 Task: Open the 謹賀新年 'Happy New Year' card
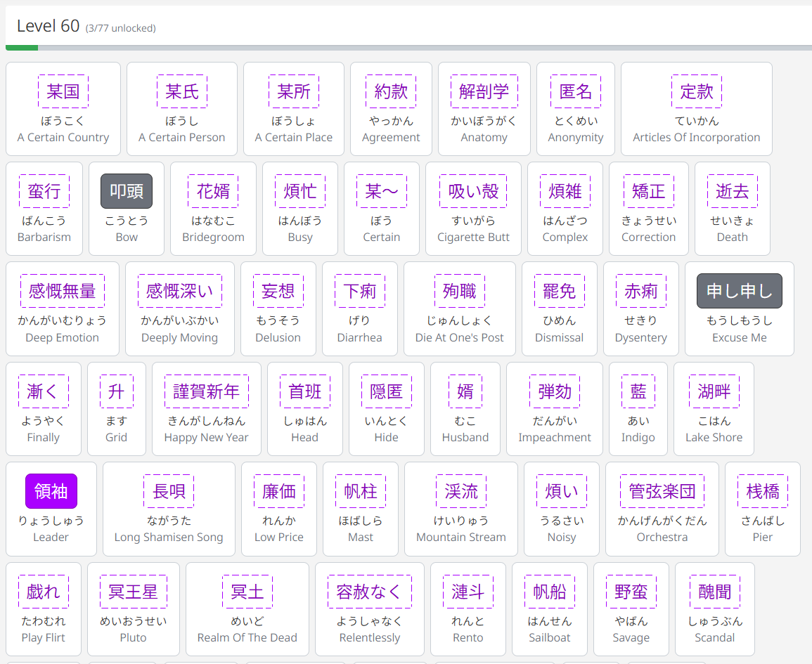coord(206,409)
